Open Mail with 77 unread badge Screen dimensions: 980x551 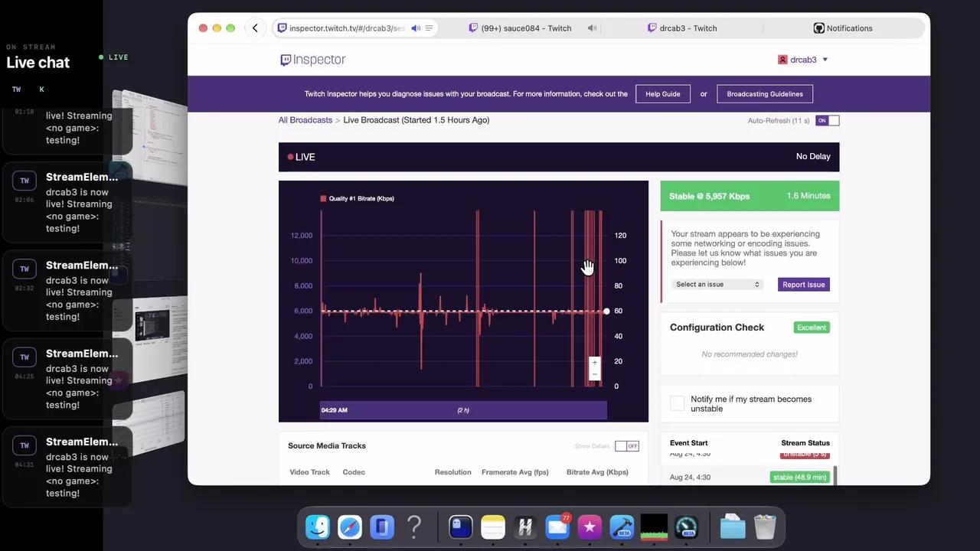coord(557,527)
